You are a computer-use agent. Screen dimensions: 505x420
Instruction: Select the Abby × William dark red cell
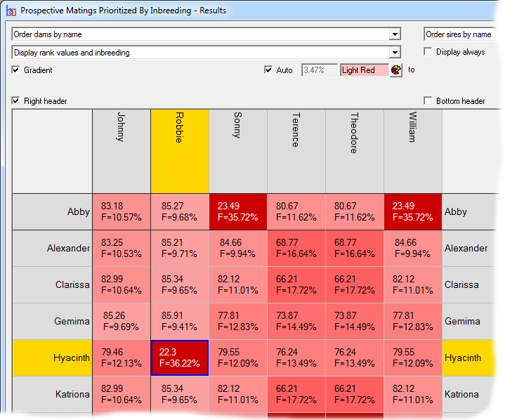(x=413, y=211)
